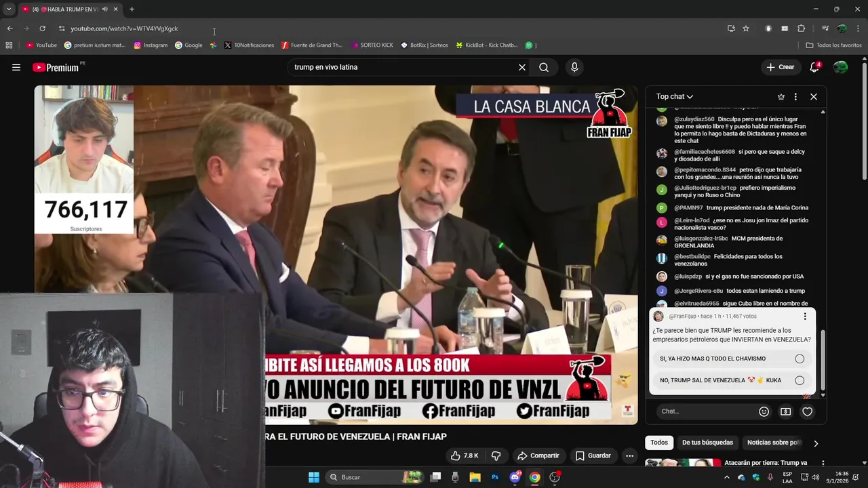The height and width of the screenshot is (488, 868).
Task: Open the BotRix | Sorteos bookmark
Action: click(x=425, y=45)
